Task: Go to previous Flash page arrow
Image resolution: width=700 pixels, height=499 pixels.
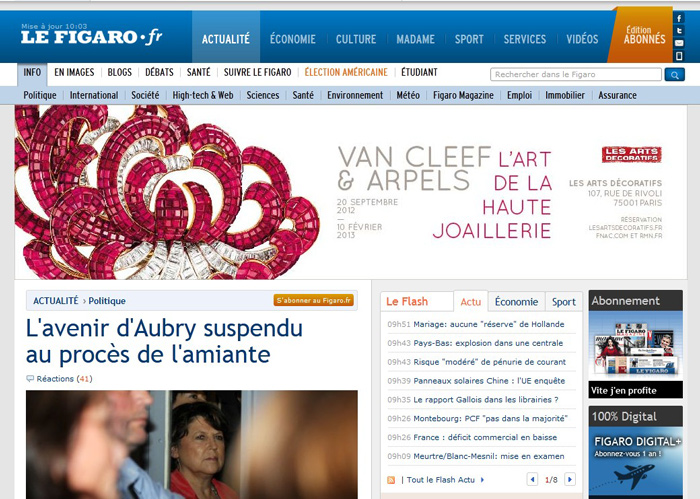Action: click(532, 479)
